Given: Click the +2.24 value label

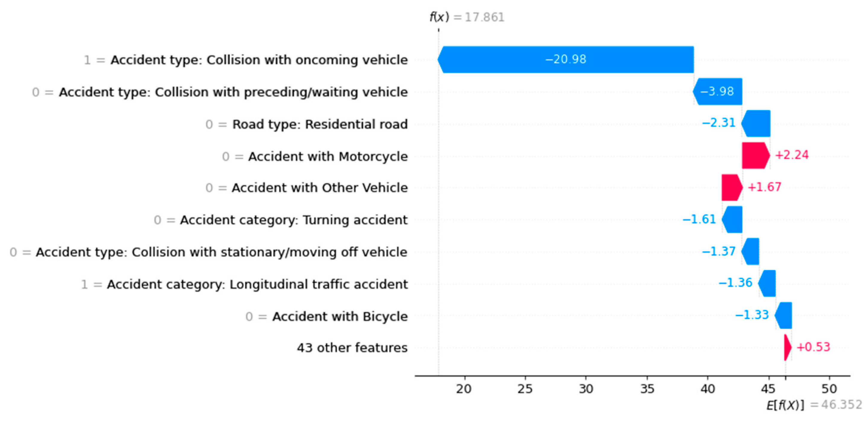Looking at the screenshot, I should 791,155.
